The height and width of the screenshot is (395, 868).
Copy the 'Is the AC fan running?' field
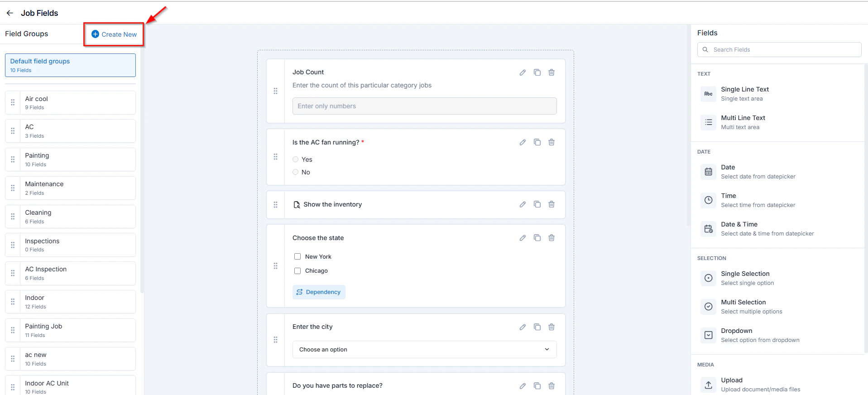coord(537,142)
